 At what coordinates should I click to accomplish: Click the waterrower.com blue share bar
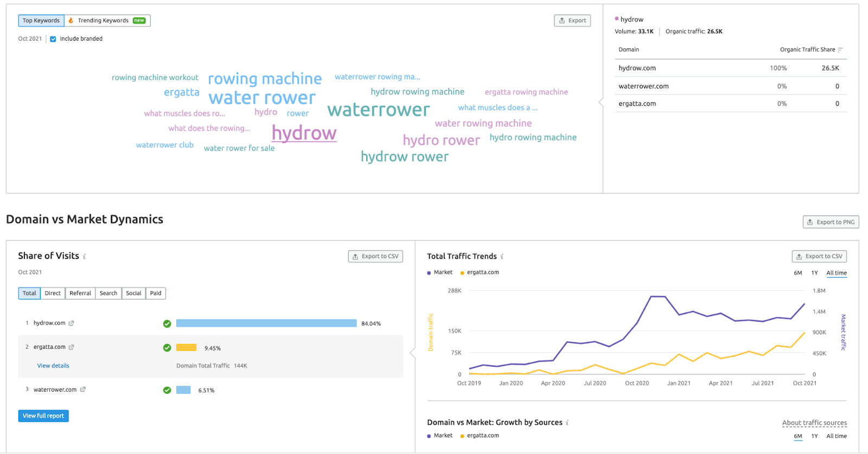point(183,390)
